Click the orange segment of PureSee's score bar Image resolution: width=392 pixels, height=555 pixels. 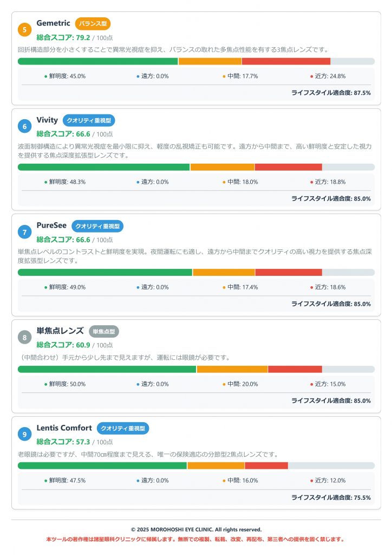(224, 272)
